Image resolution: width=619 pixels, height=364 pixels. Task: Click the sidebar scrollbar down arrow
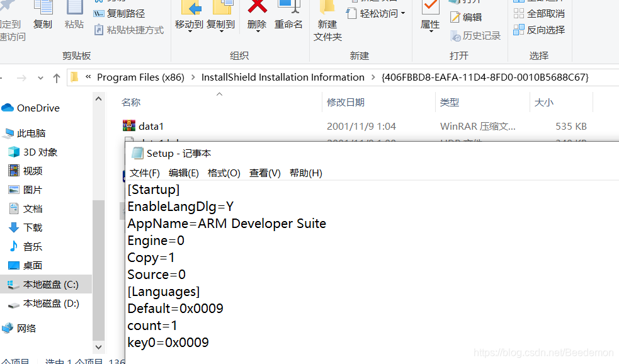tap(99, 347)
